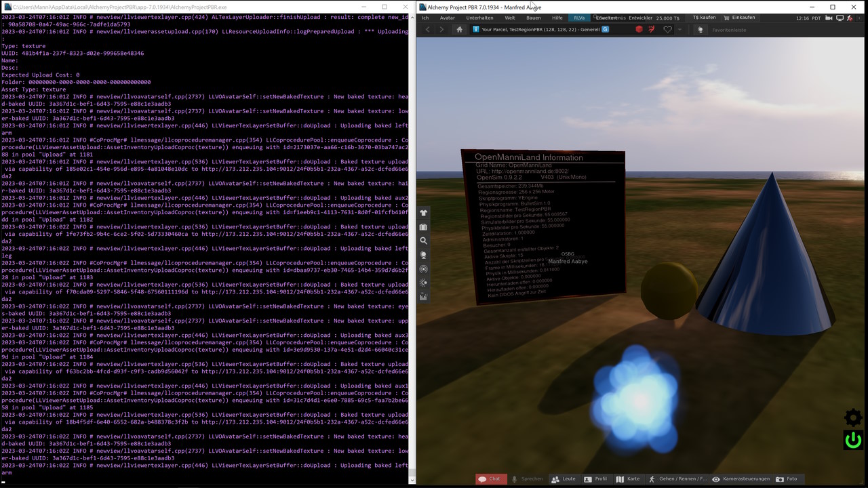Open the appearance shirt icon in sidebar
Image resolution: width=868 pixels, height=488 pixels.
click(424, 213)
